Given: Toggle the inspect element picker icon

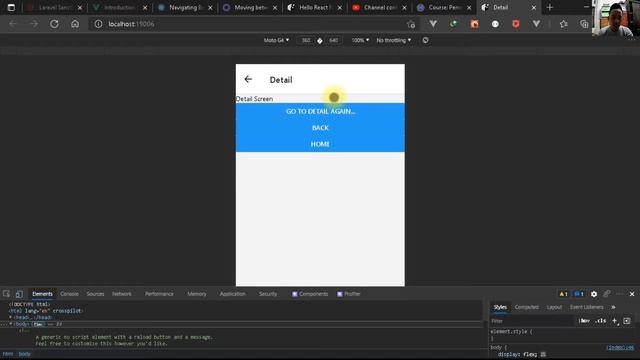Looking at the screenshot, I should coord(7,294).
